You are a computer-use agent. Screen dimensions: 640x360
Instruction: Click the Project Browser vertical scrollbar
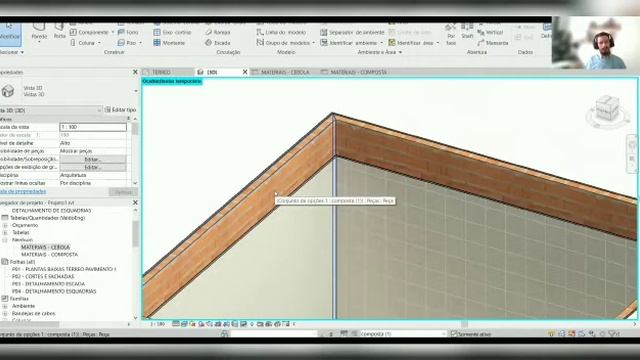[136, 234]
